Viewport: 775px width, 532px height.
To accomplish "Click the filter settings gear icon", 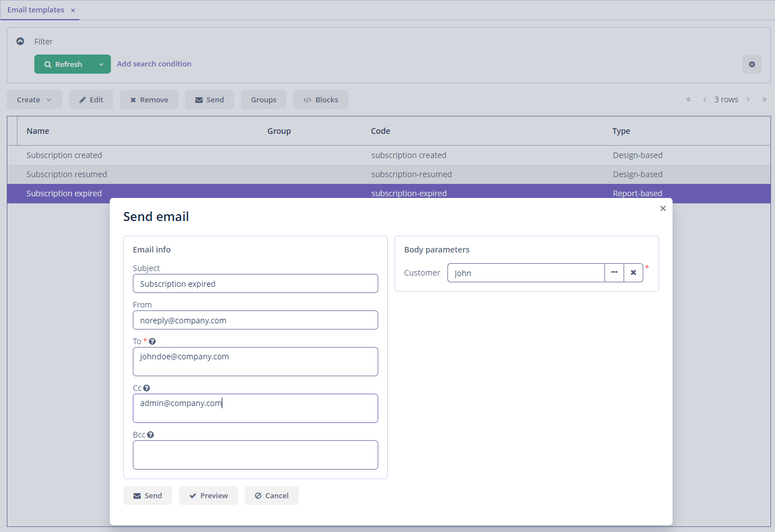I will pyautogui.click(x=751, y=64).
